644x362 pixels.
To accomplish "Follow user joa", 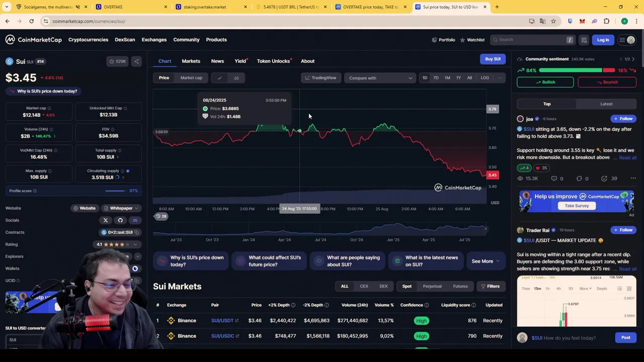I will (623, 119).
